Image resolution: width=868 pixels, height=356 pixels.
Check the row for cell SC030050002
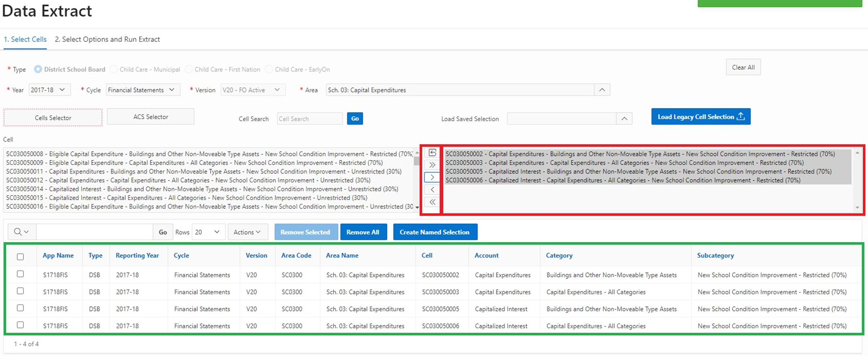[x=20, y=274]
